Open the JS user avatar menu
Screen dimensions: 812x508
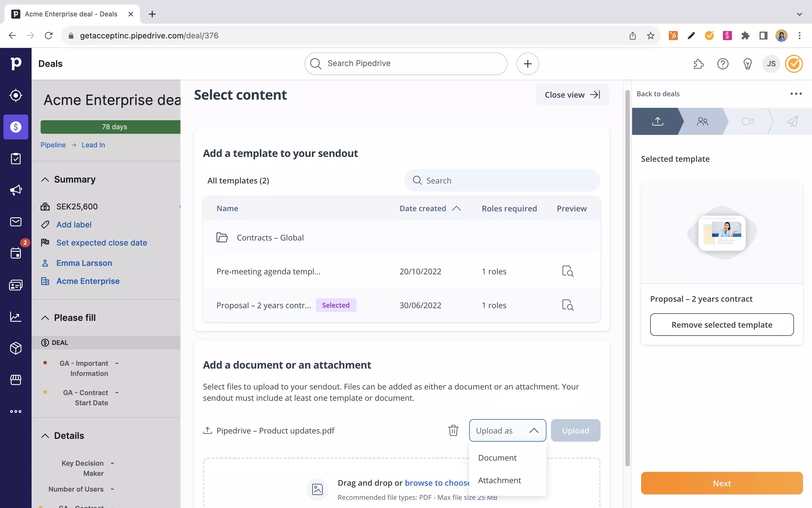(771, 64)
